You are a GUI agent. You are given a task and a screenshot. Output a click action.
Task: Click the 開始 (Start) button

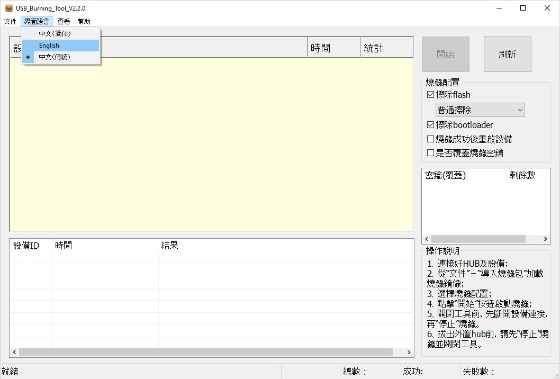click(x=445, y=54)
